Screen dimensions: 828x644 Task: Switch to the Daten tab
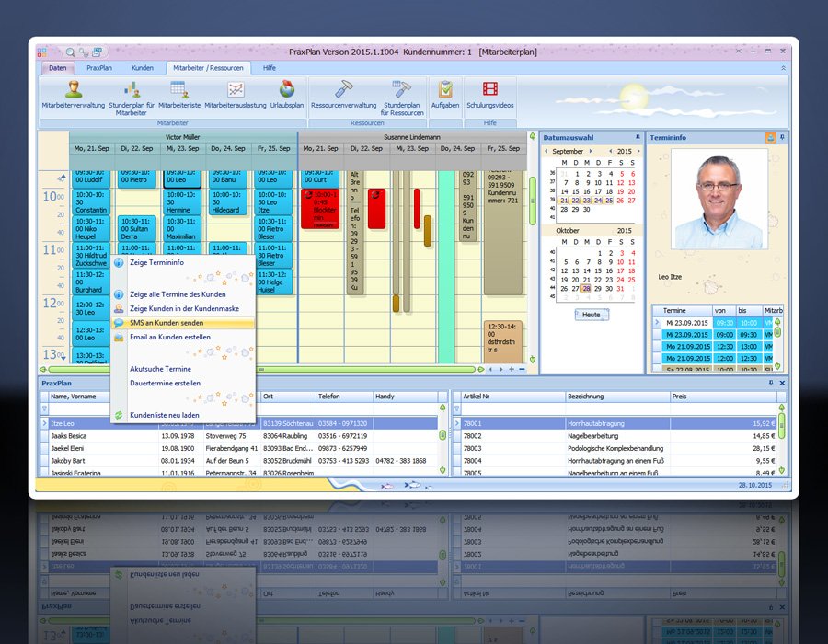click(x=58, y=68)
